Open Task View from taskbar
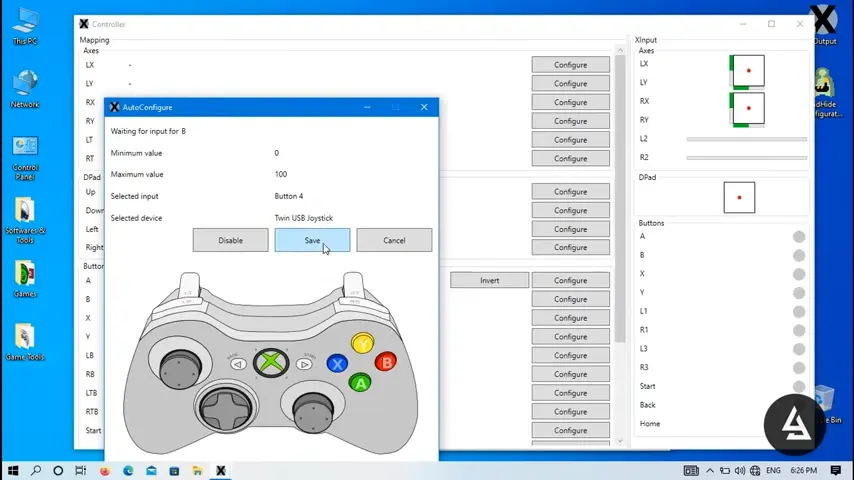Viewport: 854px width, 480px height. tap(81, 470)
